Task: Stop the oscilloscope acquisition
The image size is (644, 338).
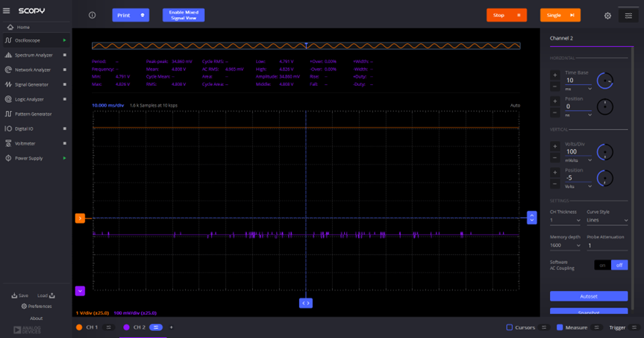Action: 507,15
